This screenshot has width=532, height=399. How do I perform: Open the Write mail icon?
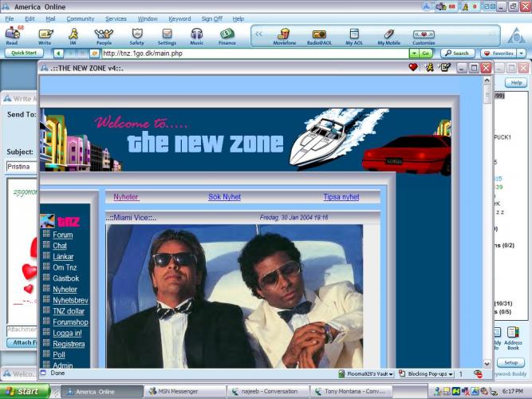pos(45,34)
